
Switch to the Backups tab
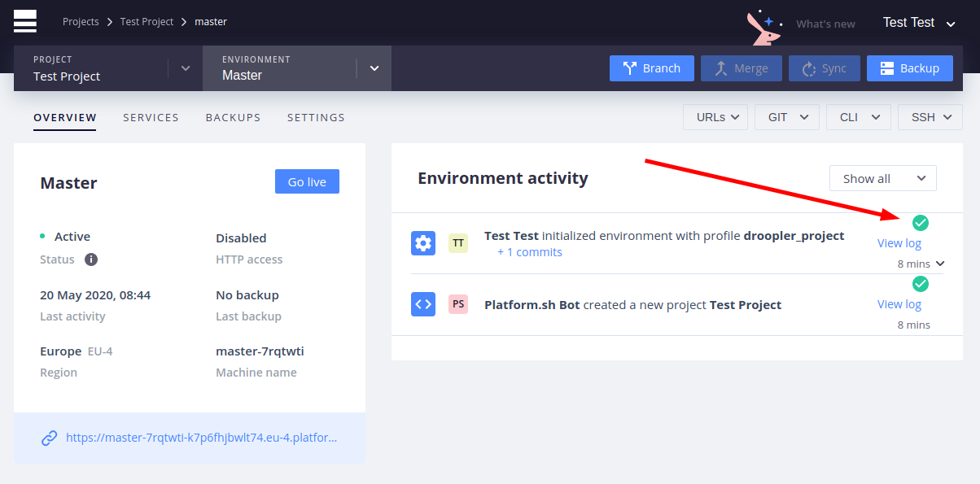[233, 118]
